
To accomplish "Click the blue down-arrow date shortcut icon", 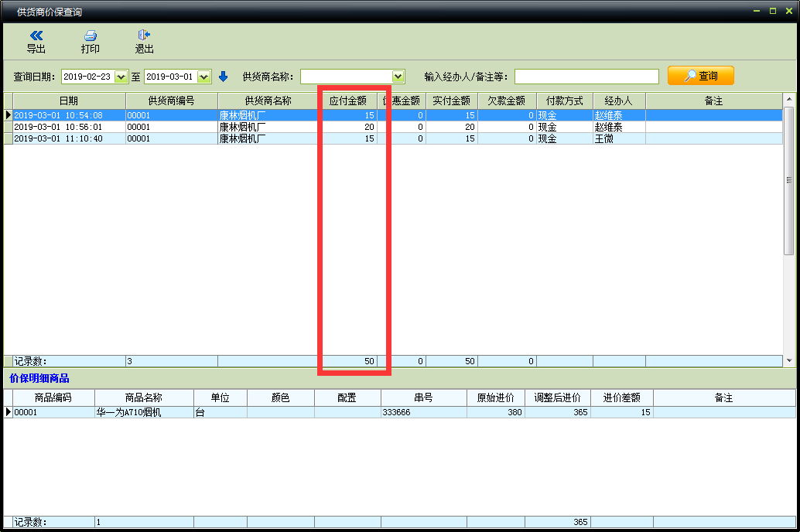I will click(x=223, y=77).
